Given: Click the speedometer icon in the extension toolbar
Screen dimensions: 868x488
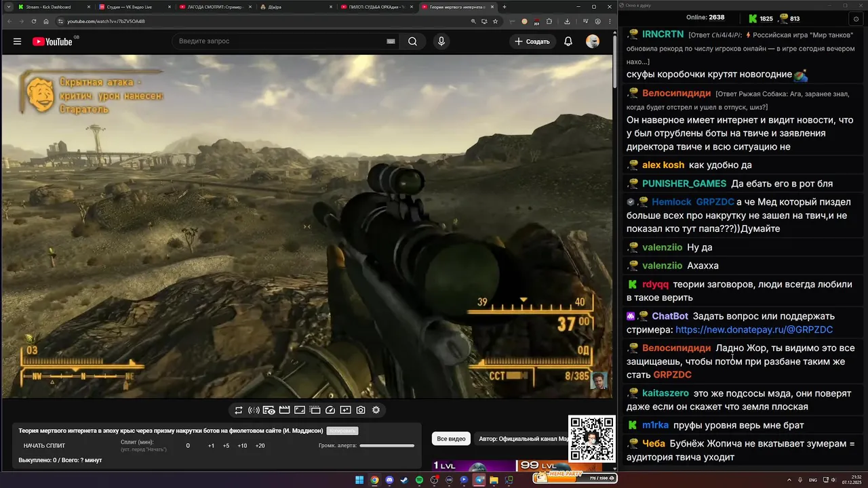Looking at the screenshot, I should click(330, 410).
